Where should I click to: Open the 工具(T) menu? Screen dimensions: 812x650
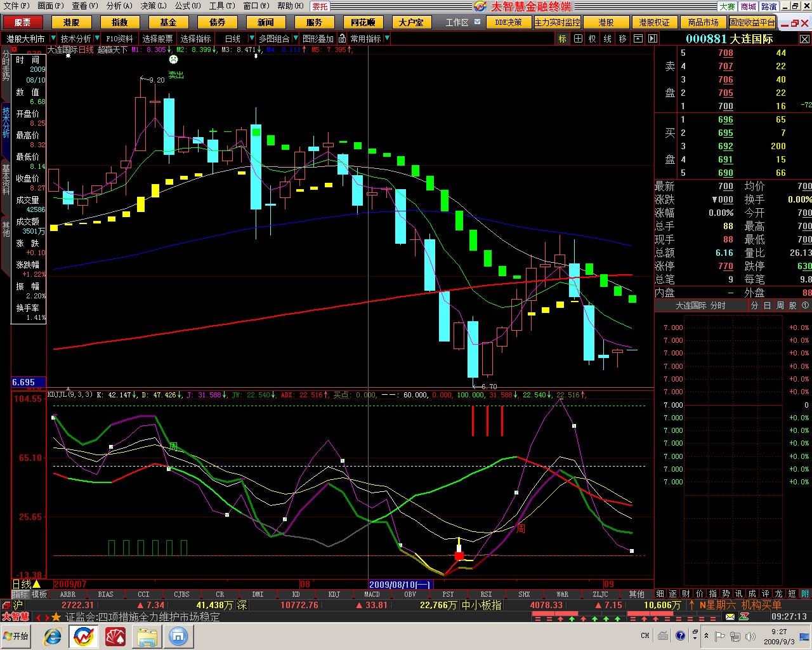[x=222, y=6]
